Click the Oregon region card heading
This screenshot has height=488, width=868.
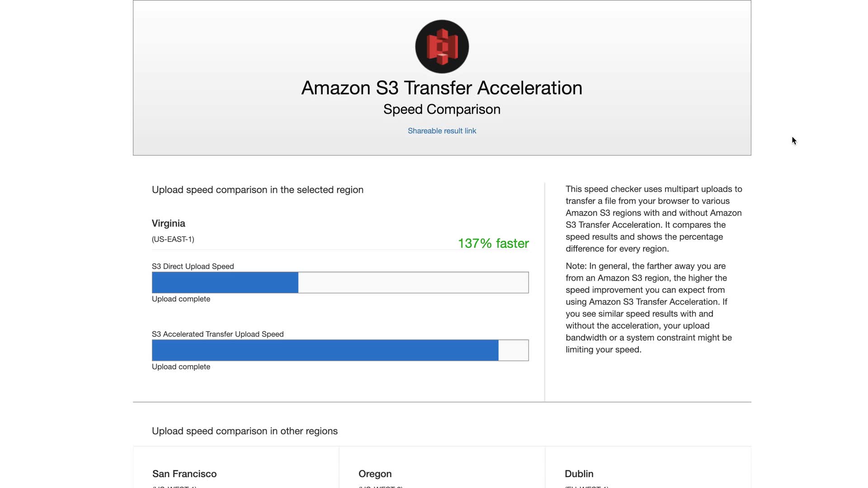tap(375, 474)
